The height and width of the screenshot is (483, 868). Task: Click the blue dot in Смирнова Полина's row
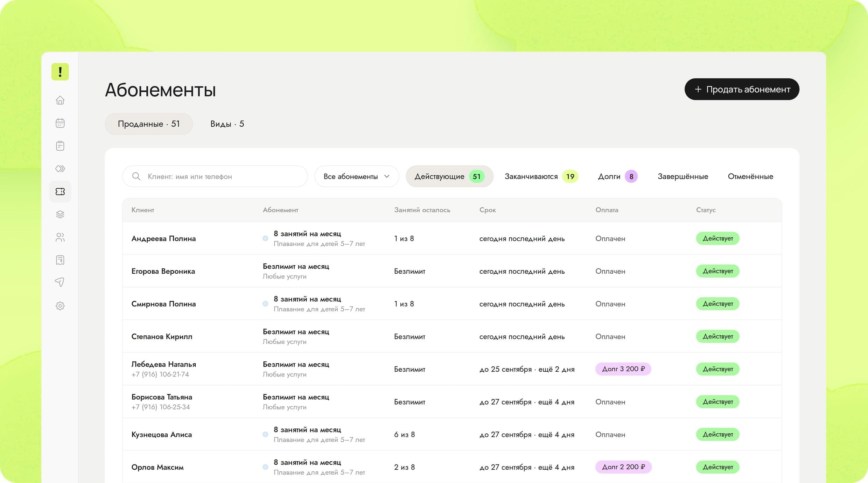265,304
